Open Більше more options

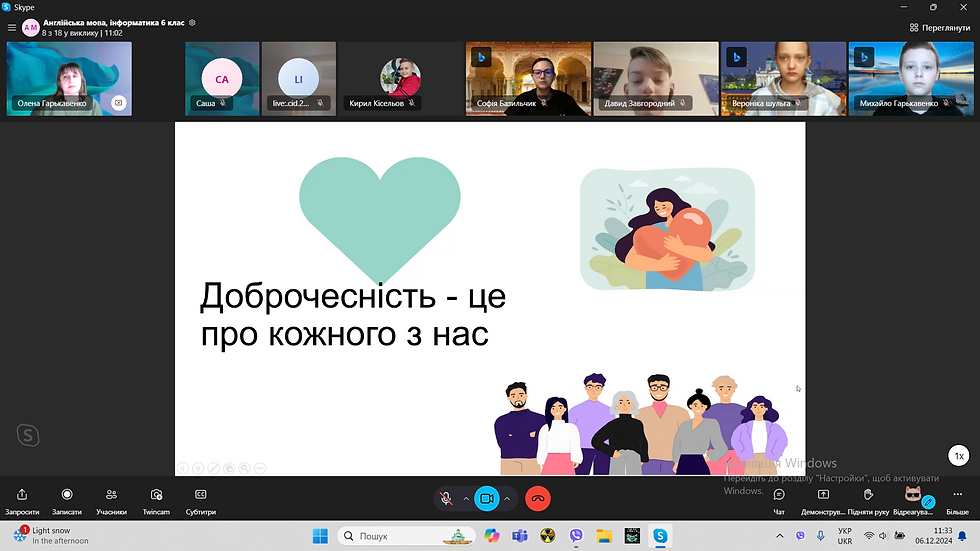click(x=958, y=501)
